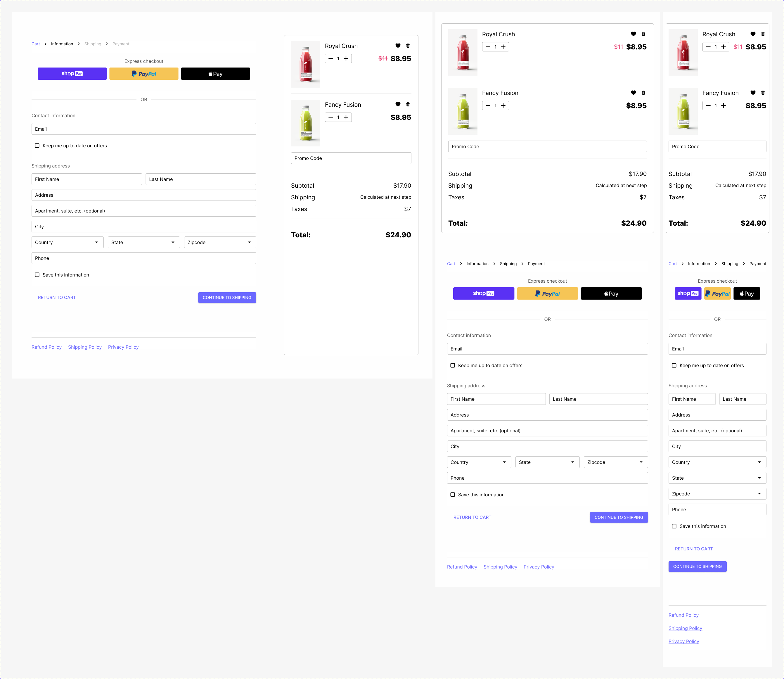Select Shop Pay express checkout
This screenshot has height=679, width=784.
pos(72,73)
